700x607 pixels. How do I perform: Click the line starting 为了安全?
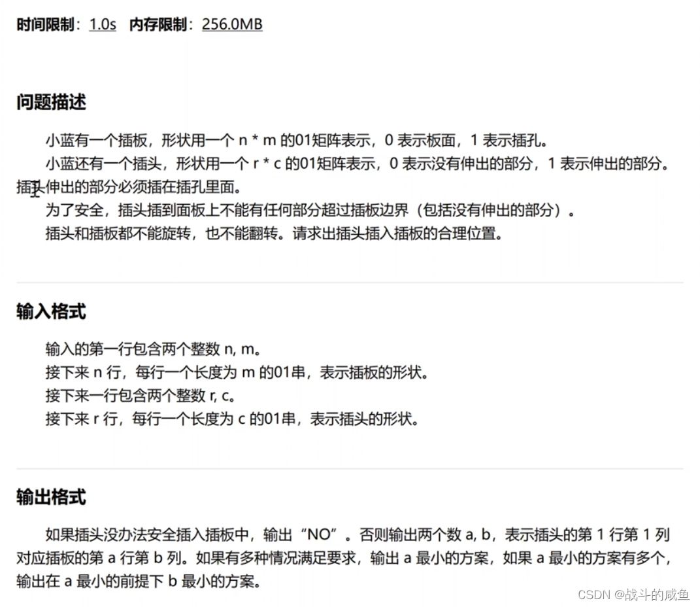point(310,210)
